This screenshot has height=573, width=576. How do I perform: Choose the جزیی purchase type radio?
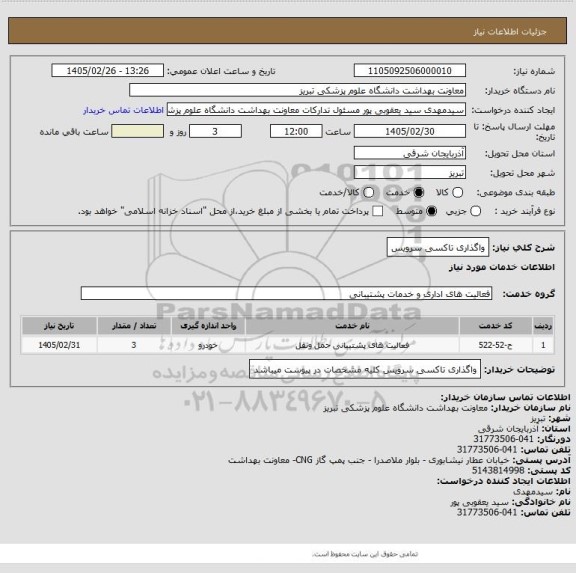[475, 211]
